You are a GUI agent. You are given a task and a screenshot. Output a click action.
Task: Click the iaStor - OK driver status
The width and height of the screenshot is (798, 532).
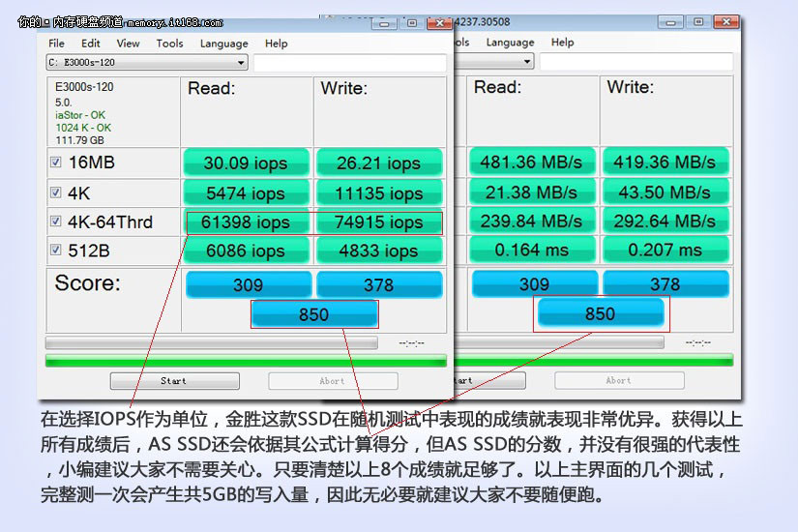(x=80, y=115)
